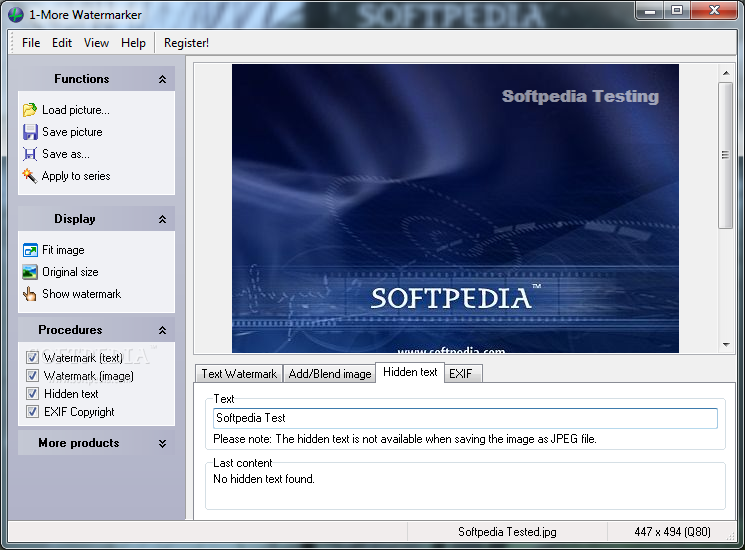Click the Register! menu item
Viewport: 745px width, 550px height.
186,43
